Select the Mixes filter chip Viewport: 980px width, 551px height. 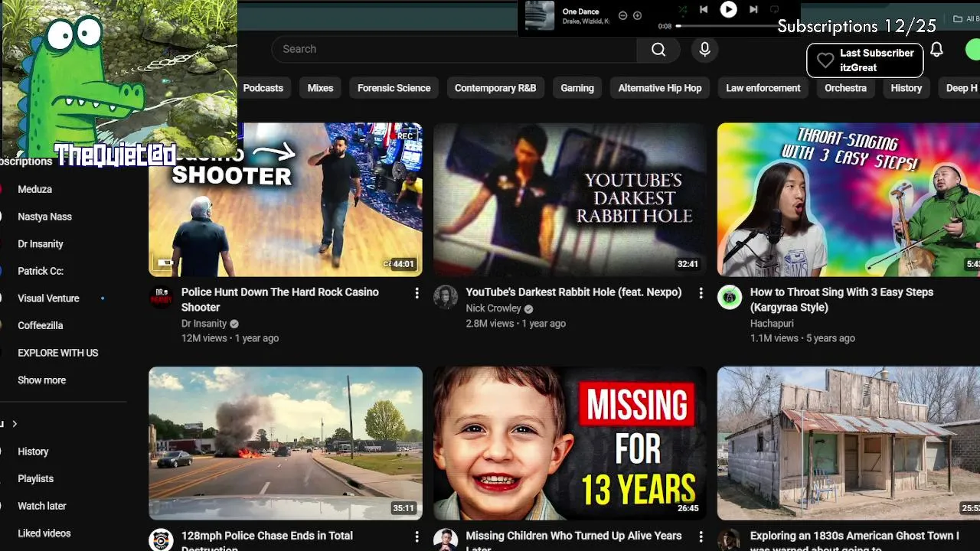[320, 88]
